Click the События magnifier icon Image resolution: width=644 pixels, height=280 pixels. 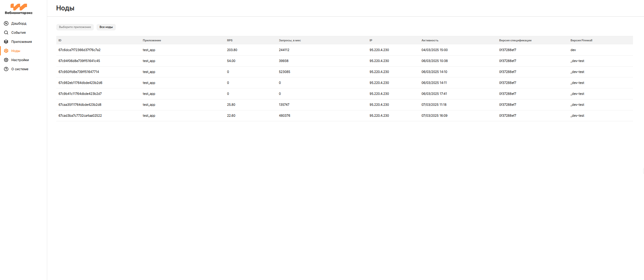point(6,33)
